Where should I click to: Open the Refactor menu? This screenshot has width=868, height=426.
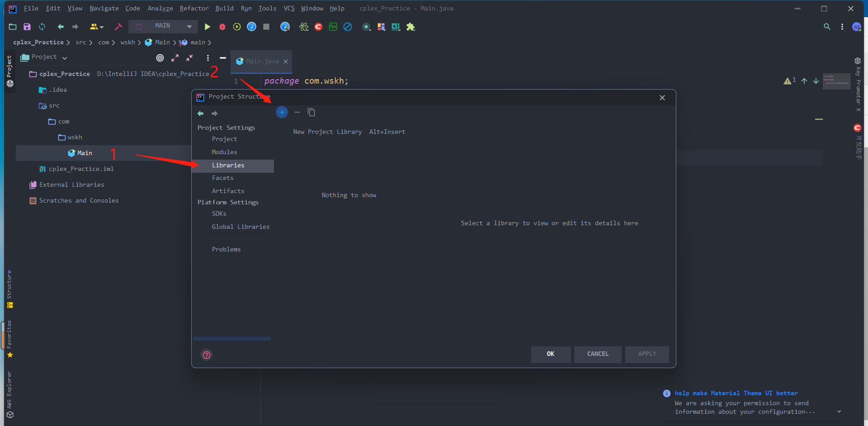194,8
